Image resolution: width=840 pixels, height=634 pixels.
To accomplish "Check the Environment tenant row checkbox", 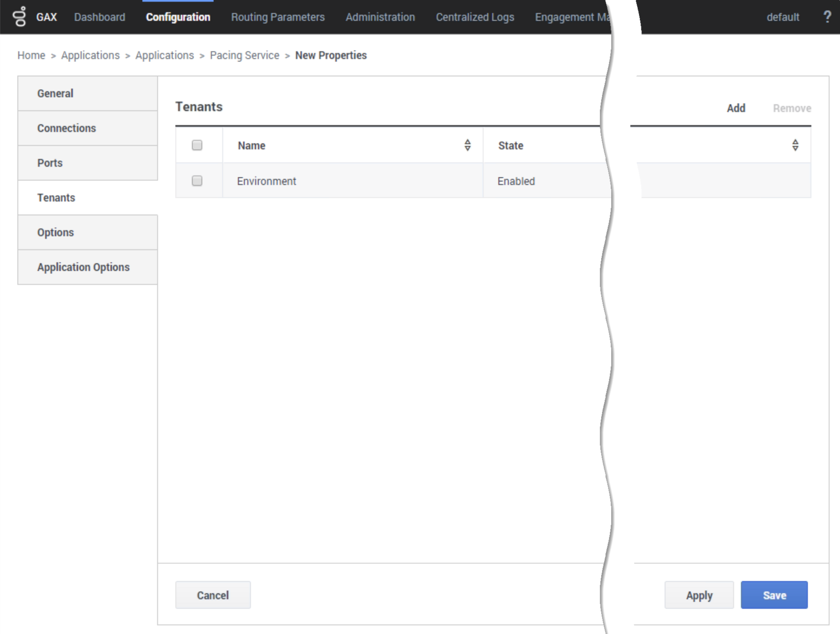I will pos(197,181).
